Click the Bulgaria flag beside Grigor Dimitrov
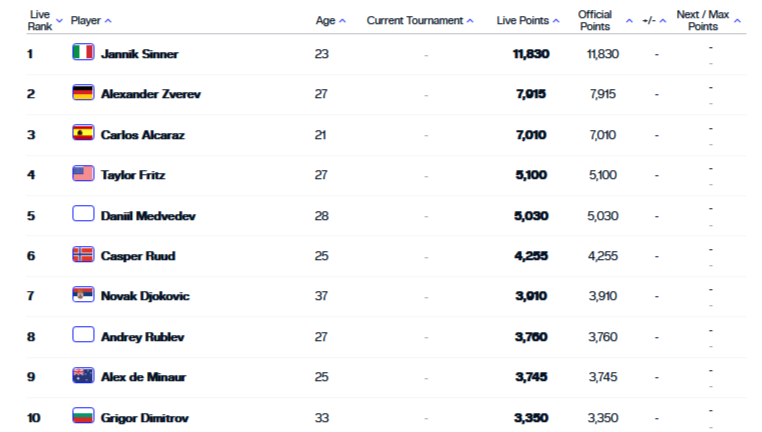 click(83, 416)
